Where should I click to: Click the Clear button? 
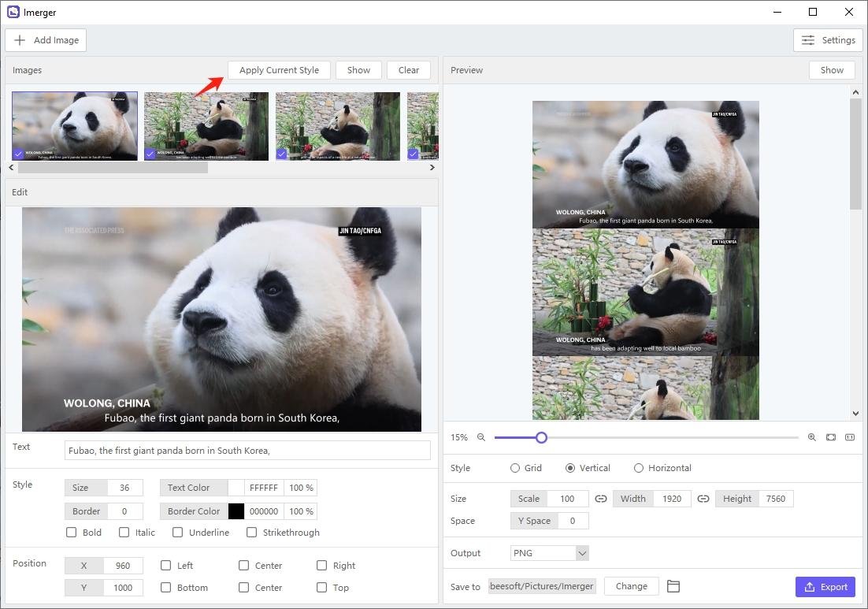[409, 70]
